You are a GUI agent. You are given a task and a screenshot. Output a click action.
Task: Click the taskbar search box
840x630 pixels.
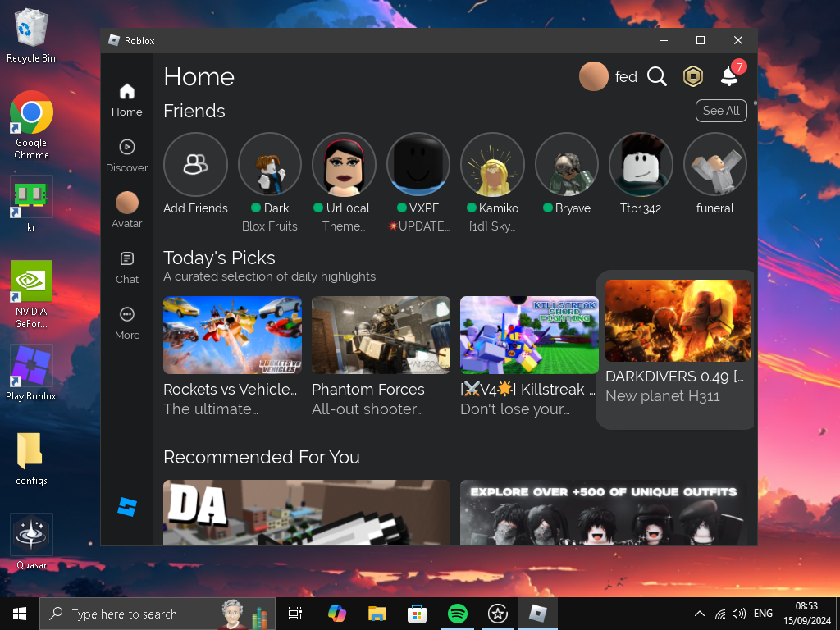(x=157, y=614)
